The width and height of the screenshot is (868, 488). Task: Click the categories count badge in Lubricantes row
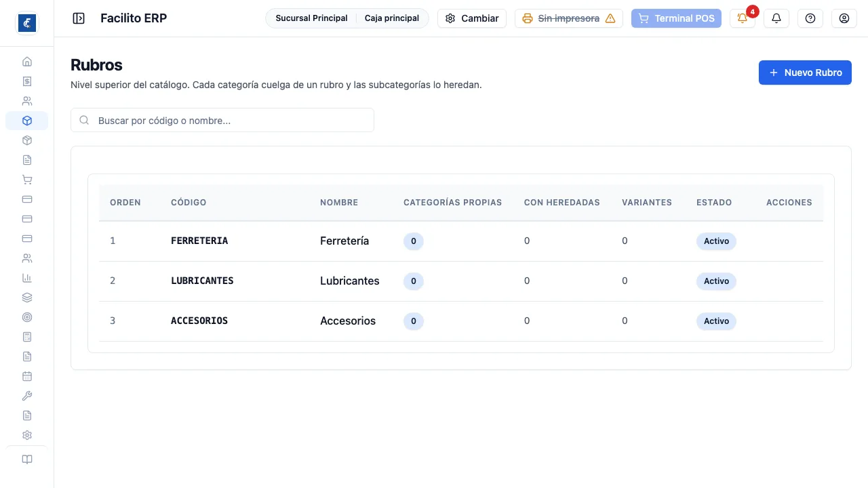pos(414,281)
